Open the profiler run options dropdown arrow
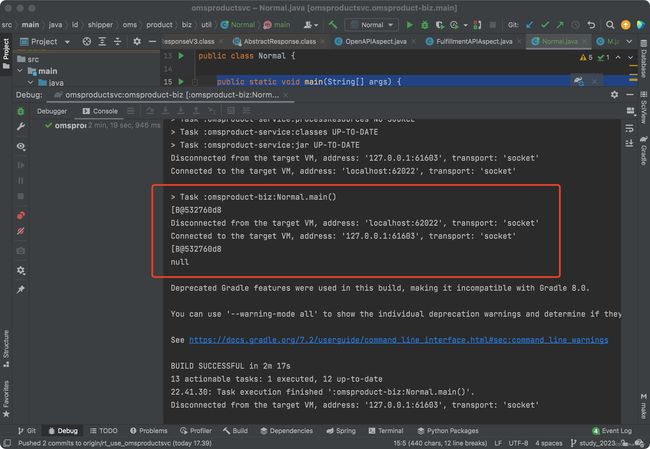 coord(465,25)
